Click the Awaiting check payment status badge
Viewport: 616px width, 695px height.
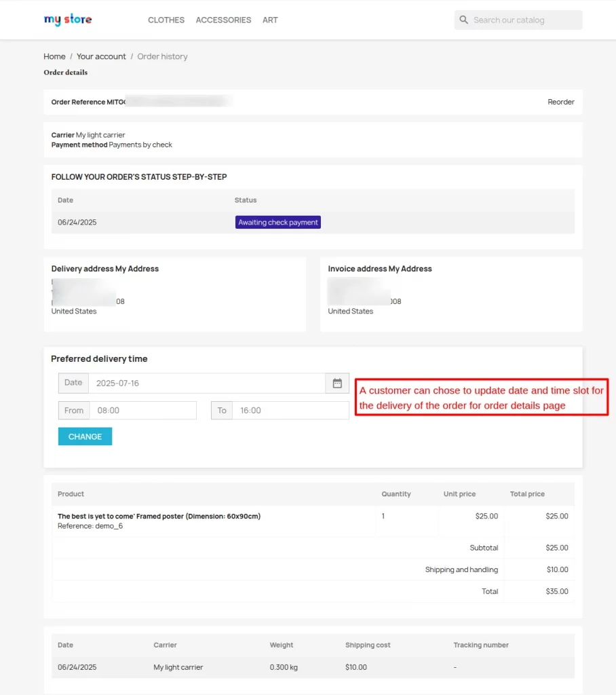pyautogui.click(x=277, y=221)
